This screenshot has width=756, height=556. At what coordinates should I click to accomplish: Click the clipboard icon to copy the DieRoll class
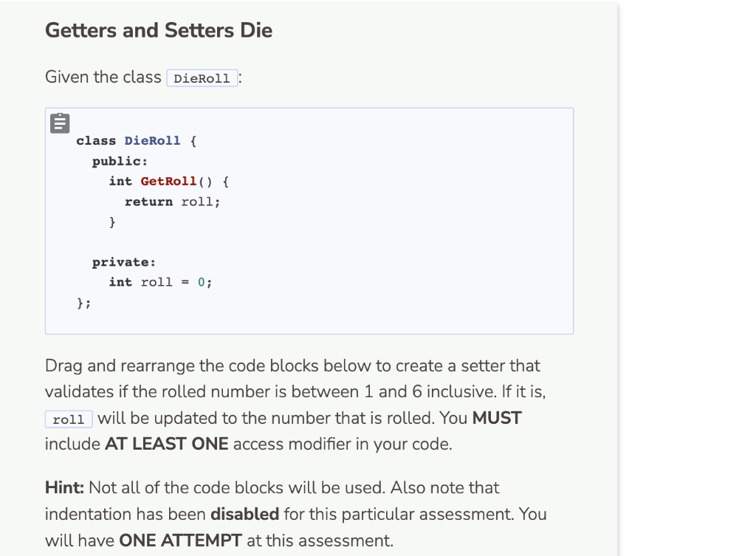point(59,123)
